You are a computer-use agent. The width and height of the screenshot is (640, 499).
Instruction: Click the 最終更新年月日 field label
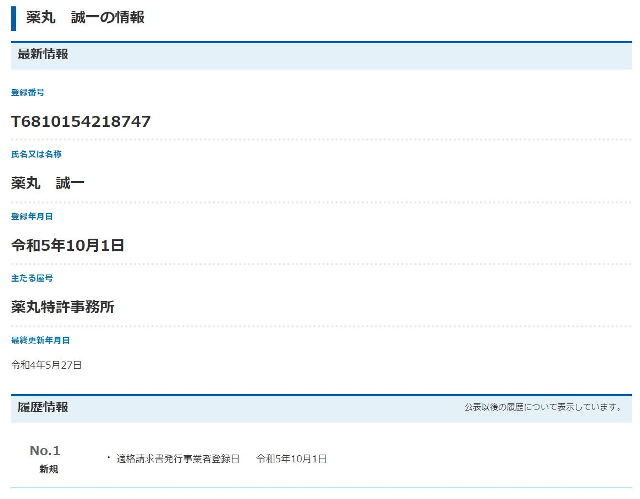click(40, 340)
